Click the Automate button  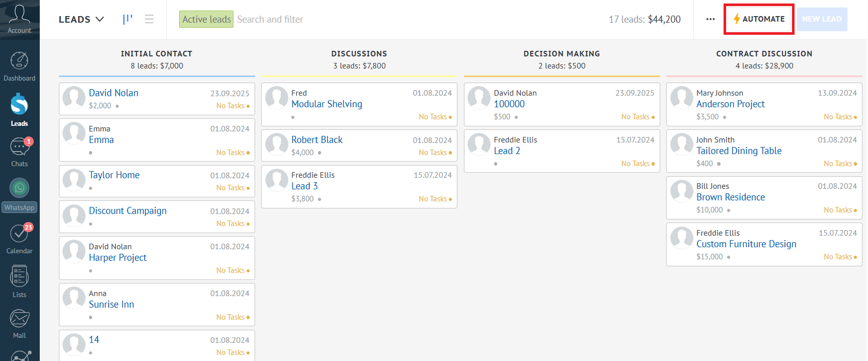pos(759,19)
